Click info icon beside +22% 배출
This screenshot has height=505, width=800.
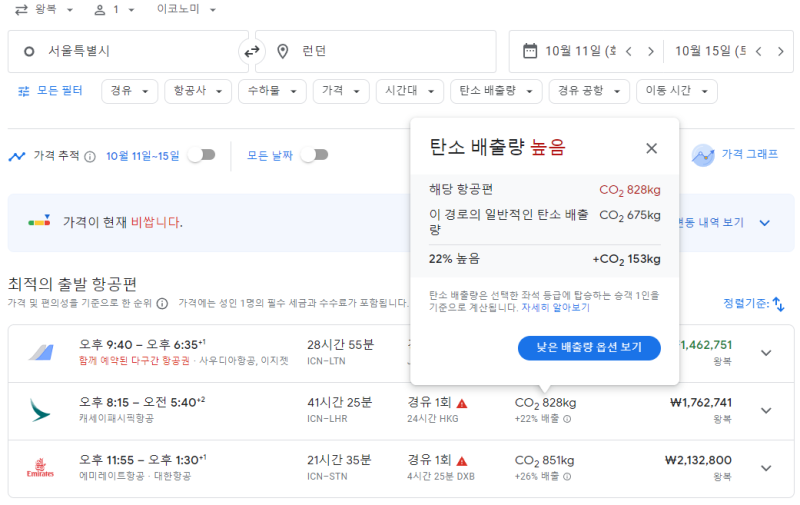pyautogui.click(x=567, y=419)
